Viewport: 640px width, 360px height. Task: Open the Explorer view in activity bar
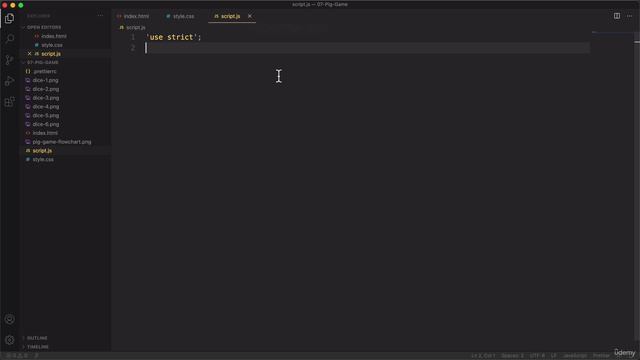9,18
